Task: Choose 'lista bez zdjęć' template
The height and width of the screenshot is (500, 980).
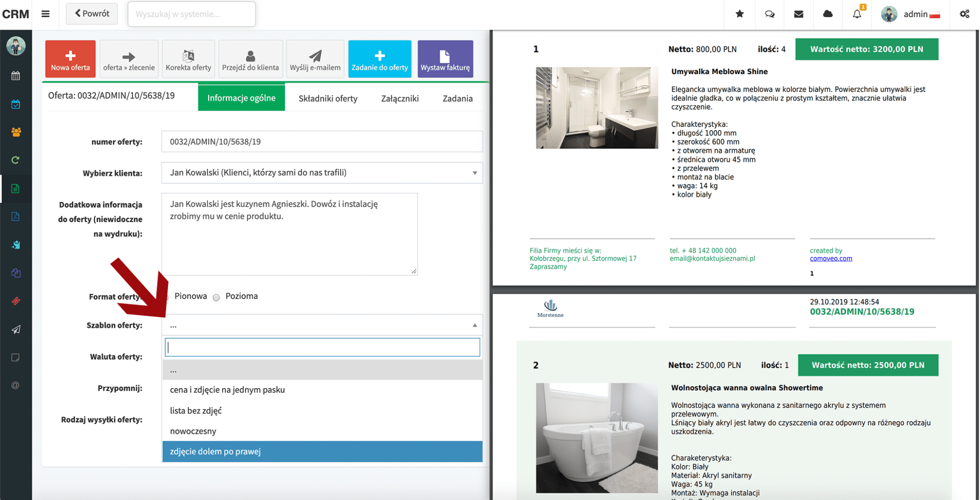Action: 322,411
